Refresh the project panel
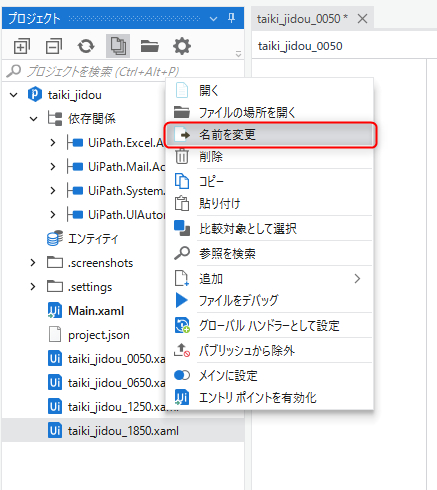437x490 pixels. [x=86, y=46]
